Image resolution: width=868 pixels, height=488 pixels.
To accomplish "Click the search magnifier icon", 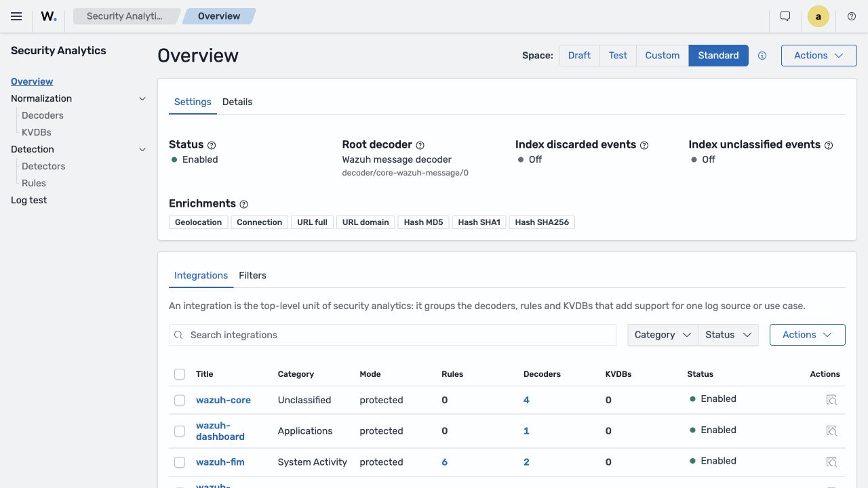I will [179, 335].
